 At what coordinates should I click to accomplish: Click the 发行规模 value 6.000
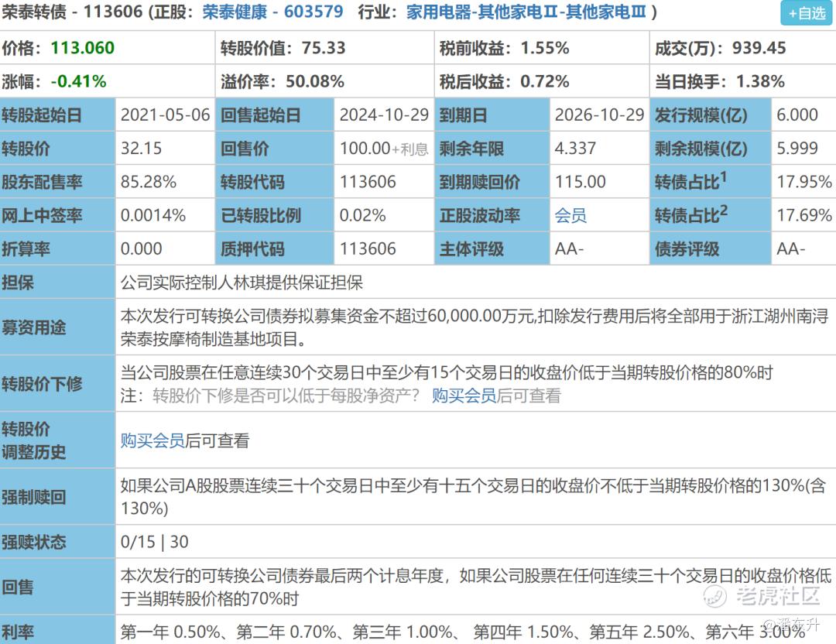tap(797, 115)
